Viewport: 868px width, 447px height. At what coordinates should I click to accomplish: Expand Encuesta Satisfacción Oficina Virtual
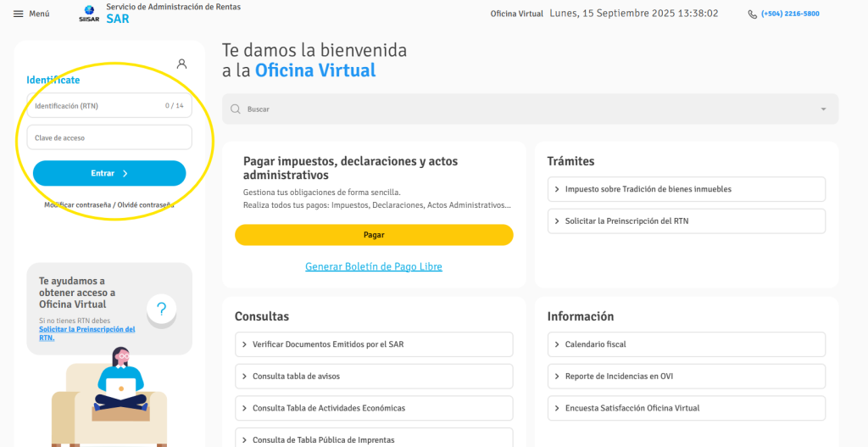point(687,408)
